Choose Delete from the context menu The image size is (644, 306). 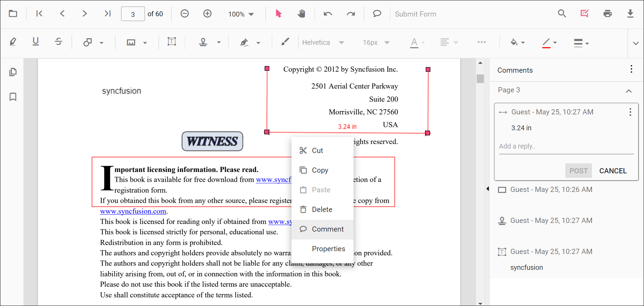point(323,210)
